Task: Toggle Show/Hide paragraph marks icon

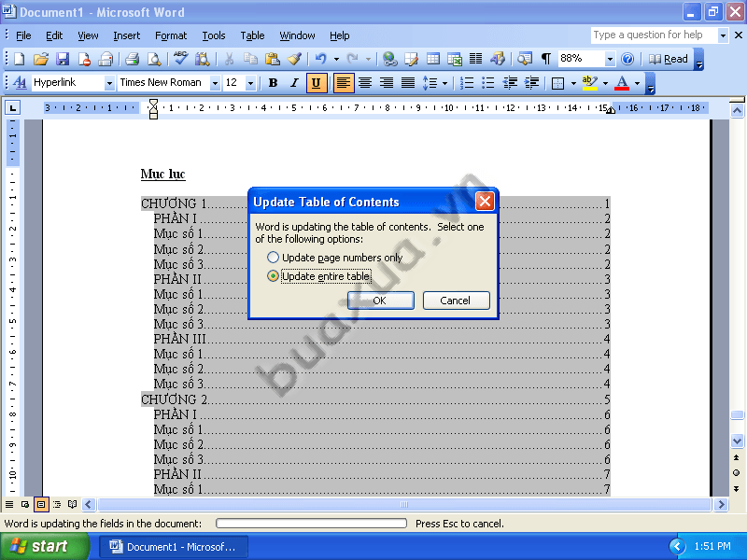Action: (x=546, y=59)
